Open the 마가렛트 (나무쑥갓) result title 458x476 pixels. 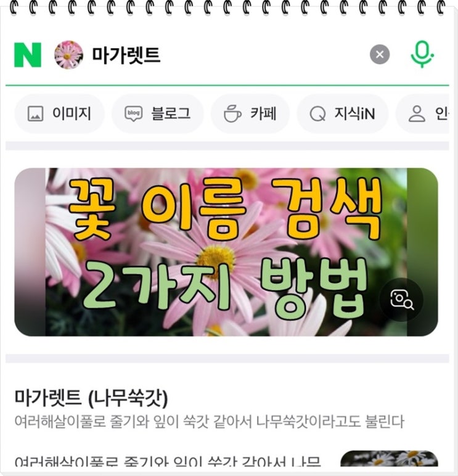pyautogui.click(x=91, y=398)
